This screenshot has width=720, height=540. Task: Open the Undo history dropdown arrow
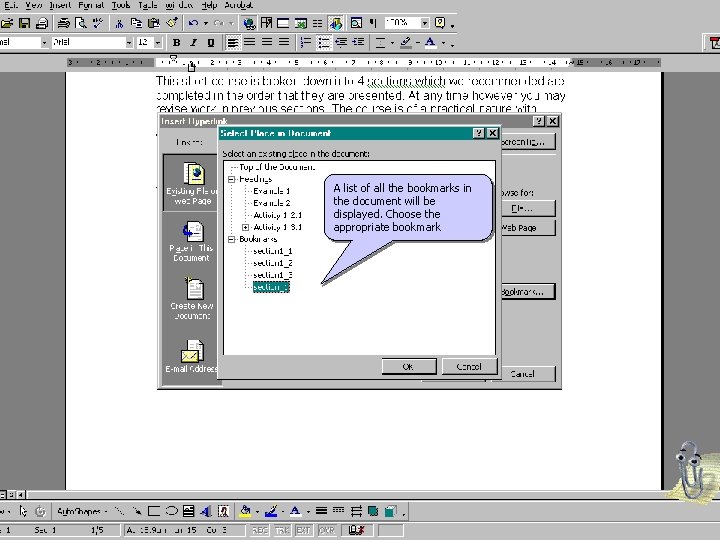point(206,23)
